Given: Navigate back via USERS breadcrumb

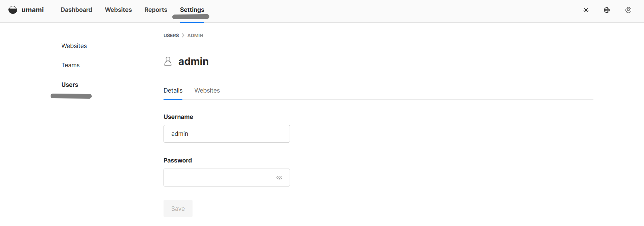Looking at the screenshot, I should click(171, 35).
